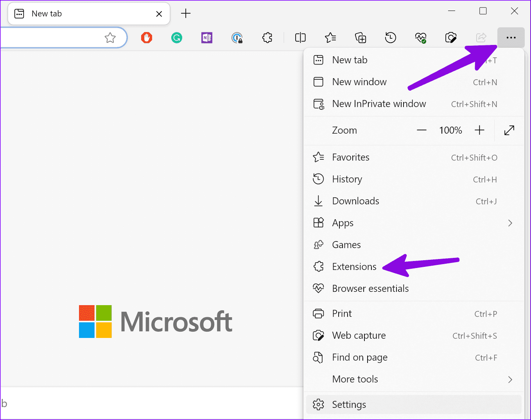Click the Games menu icon
Screen dimensions: 531x420
pyautogui.click(x=319, y=245)
